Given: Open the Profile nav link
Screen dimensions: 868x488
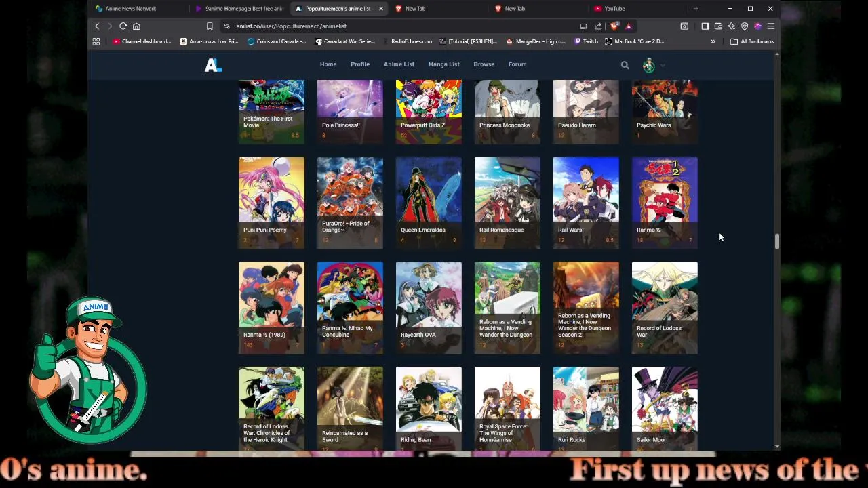Looking at the screenshot, I should [x=360, y=64].
